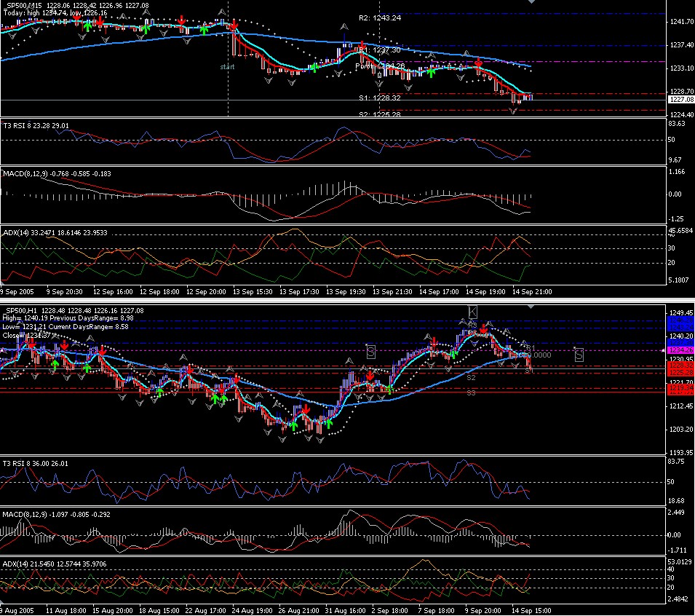695x616 pixels.
Task: Click the 1249.45 price on H1 scale
Action: [682, 313]
